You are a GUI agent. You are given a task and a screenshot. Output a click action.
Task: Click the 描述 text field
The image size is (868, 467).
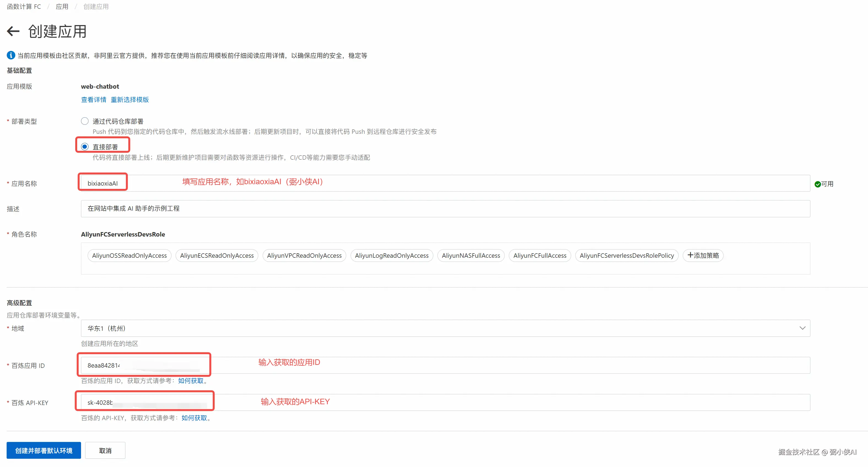click(x=445, y=209)
